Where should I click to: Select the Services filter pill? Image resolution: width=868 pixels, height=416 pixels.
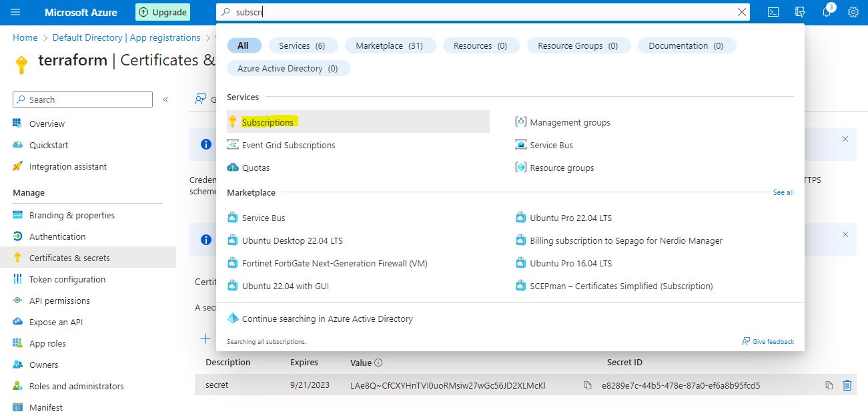(302, 45)
